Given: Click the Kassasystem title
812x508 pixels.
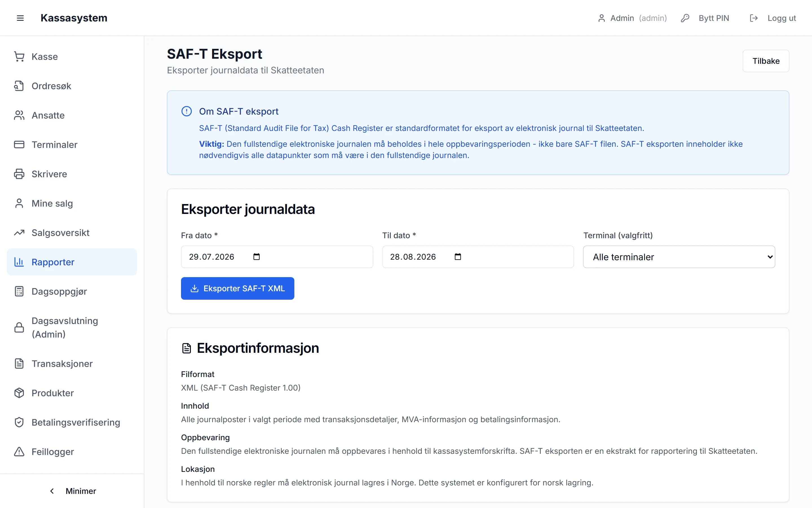Looking at the screenshot, I should pos(74,18).
